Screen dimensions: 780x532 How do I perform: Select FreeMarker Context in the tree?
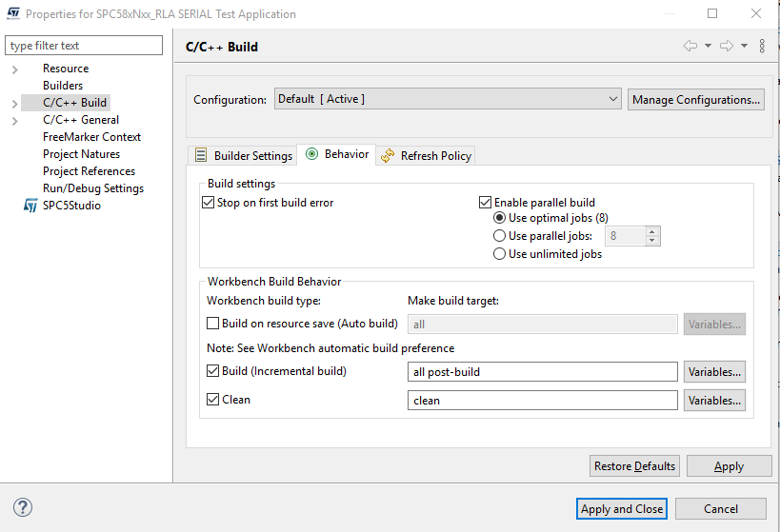[91, 137]
